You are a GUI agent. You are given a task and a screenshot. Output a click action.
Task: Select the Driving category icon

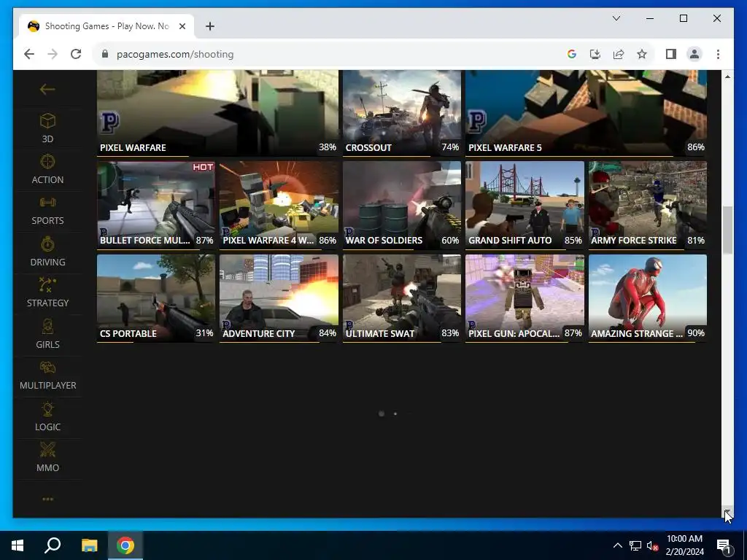(x=47, y=244)
